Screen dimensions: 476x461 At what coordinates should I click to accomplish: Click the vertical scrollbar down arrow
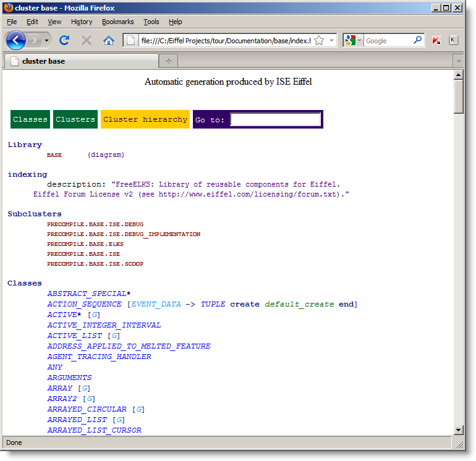click(x=458, y=429)
